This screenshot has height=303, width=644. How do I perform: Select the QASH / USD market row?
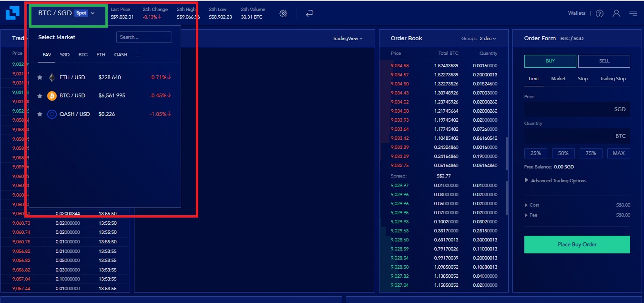coord(104,115)
